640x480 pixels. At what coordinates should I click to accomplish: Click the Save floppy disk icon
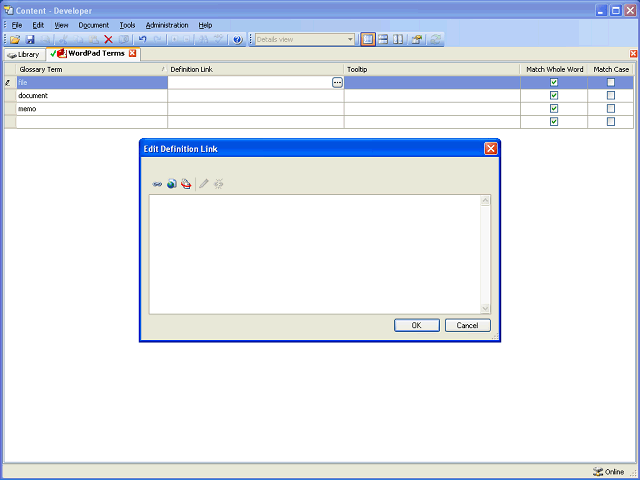30,40
